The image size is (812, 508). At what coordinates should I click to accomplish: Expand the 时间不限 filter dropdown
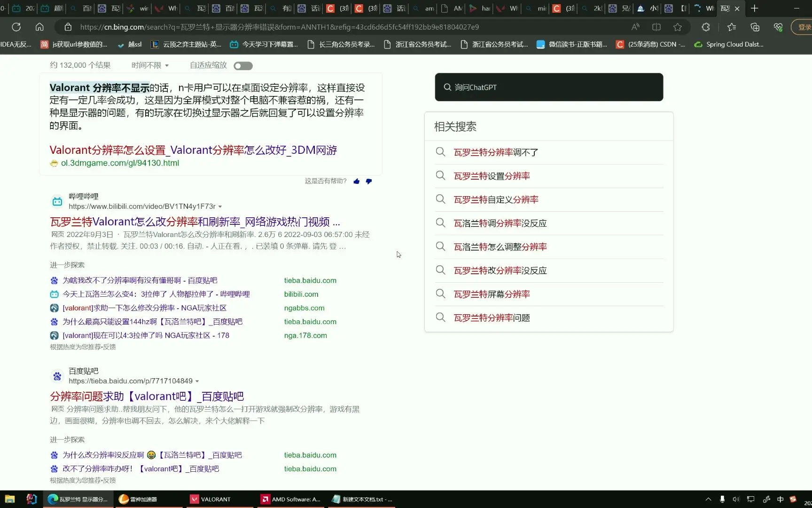150,65
